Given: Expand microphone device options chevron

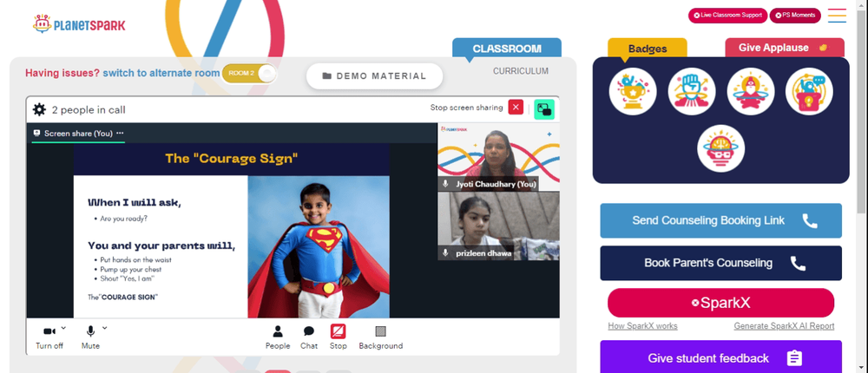Looking at the screenshot, I should pos(105,328).
